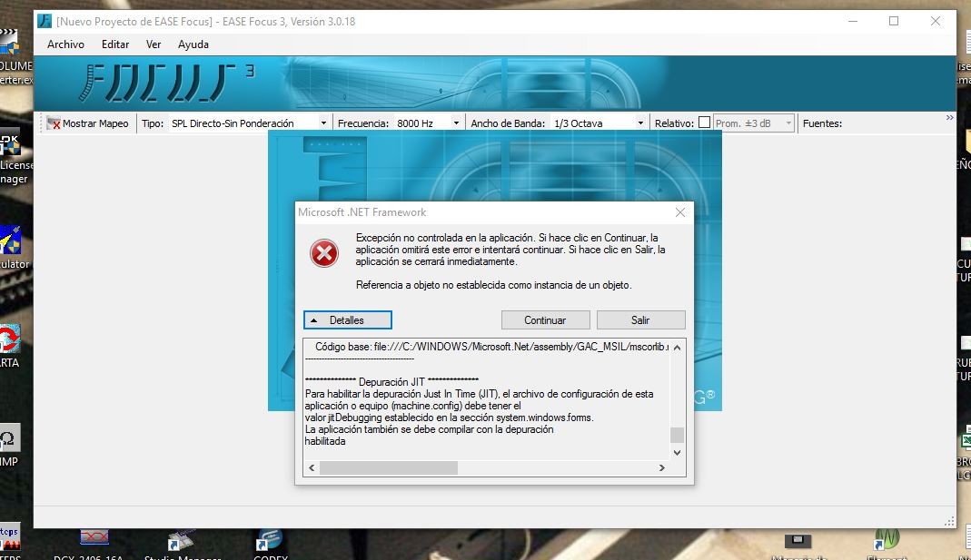Open the Archivo menu
This screenshot has height=560, width=971.
65,44
